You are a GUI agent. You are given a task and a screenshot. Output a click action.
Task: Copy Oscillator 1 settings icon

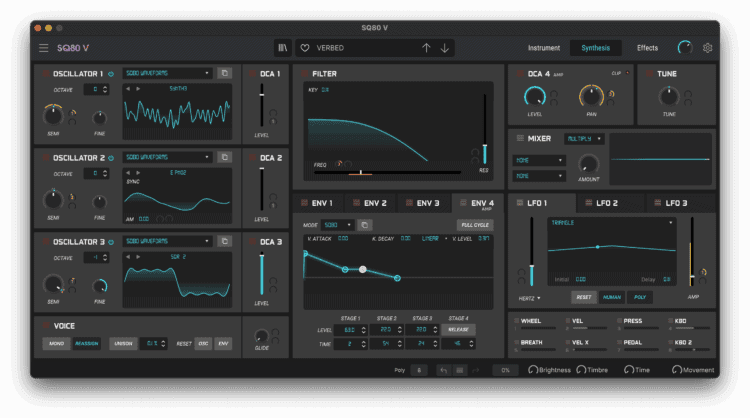[x=224, y=73]
